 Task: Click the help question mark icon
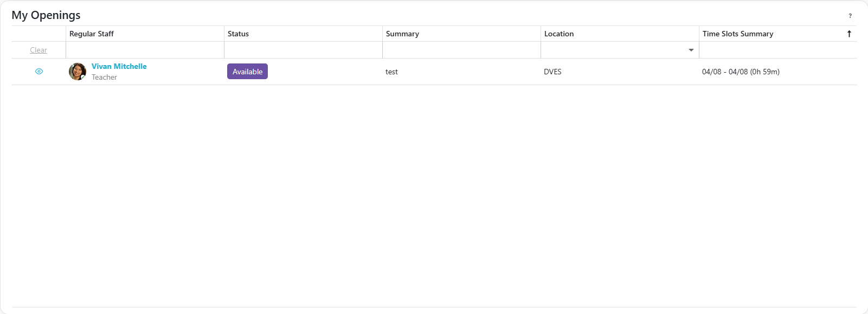point(850,16)
